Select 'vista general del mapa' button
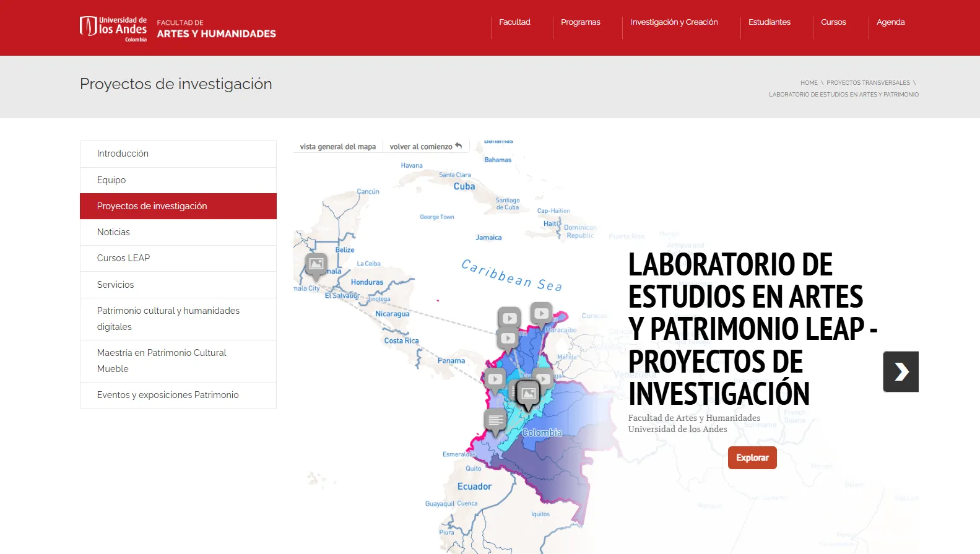The height and width of the screenshot is (554, 980). click(337, 147)
